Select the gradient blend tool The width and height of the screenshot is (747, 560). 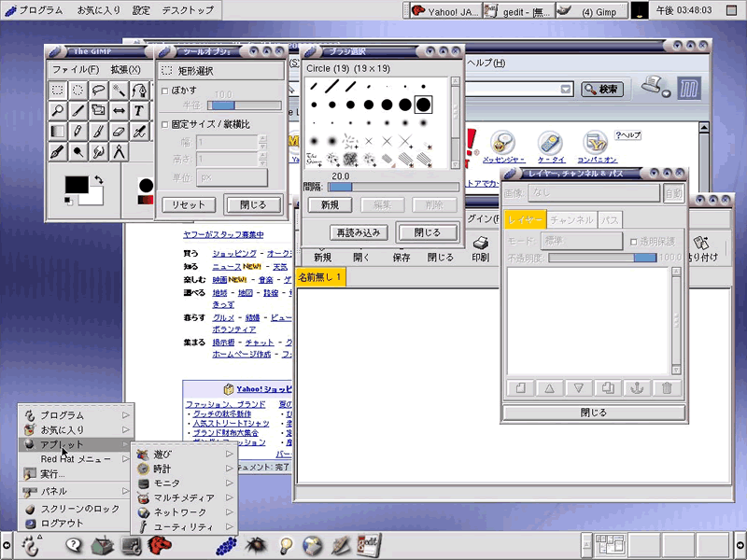(x=58, y=132)
